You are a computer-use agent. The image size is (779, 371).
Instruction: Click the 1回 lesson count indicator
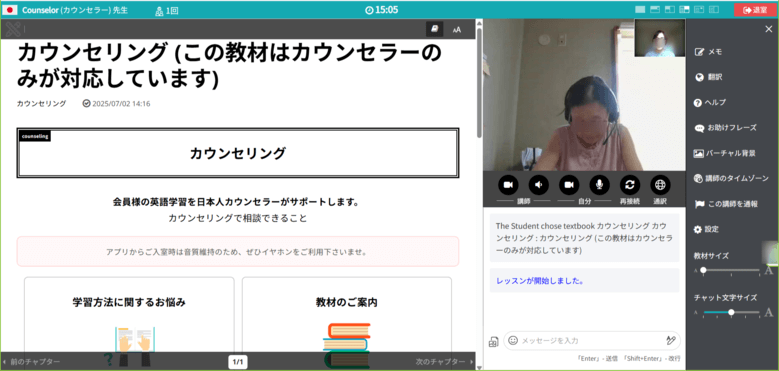click(x=167, y=10)
